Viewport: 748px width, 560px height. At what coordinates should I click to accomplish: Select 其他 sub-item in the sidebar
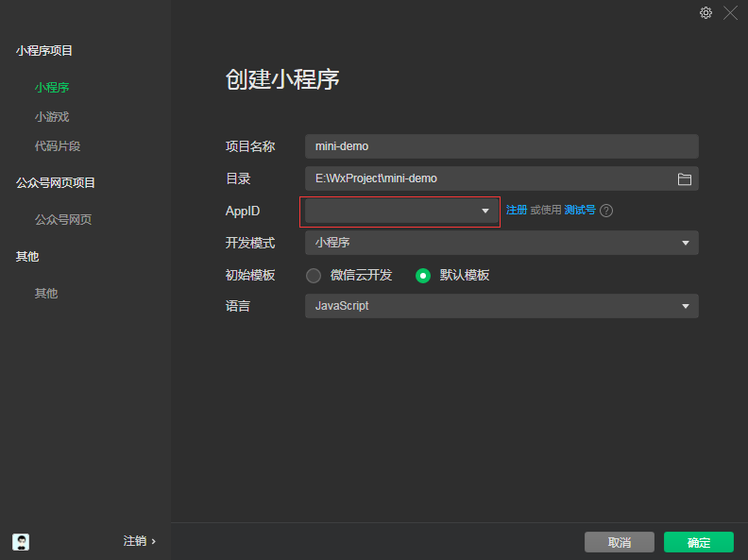tap(46, 294)
